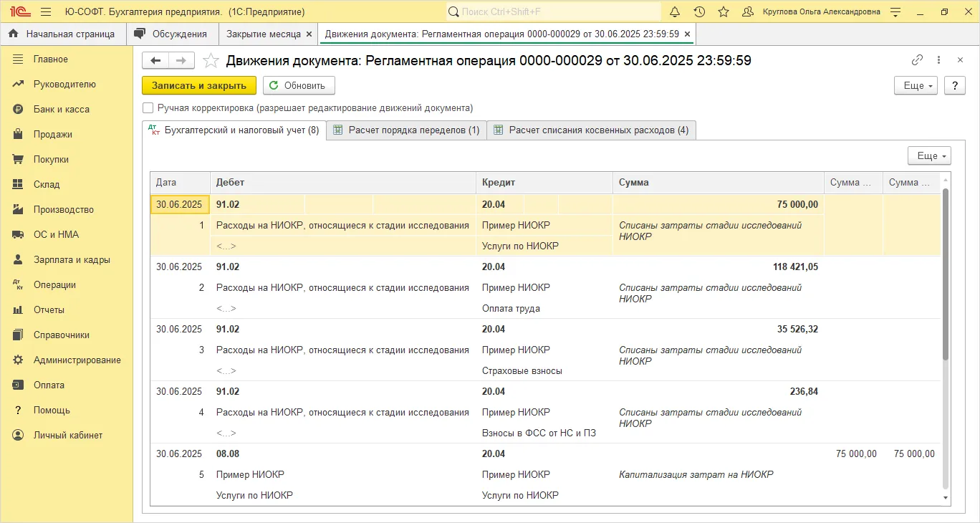This screenshot has width=980, height=523.
Task: Open the top Еще dropdown near help button
Action: [x=916, y=85]
